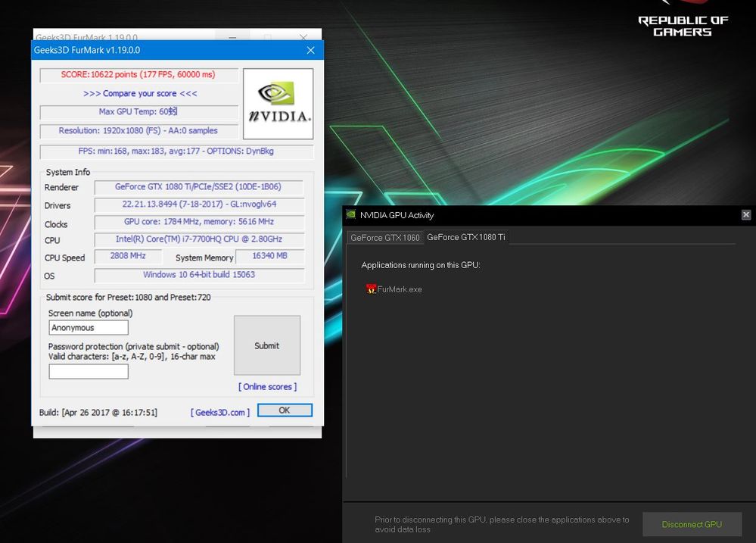Click the Resolution 1920x1080 field
756x543 pixels.
[138, 131]
